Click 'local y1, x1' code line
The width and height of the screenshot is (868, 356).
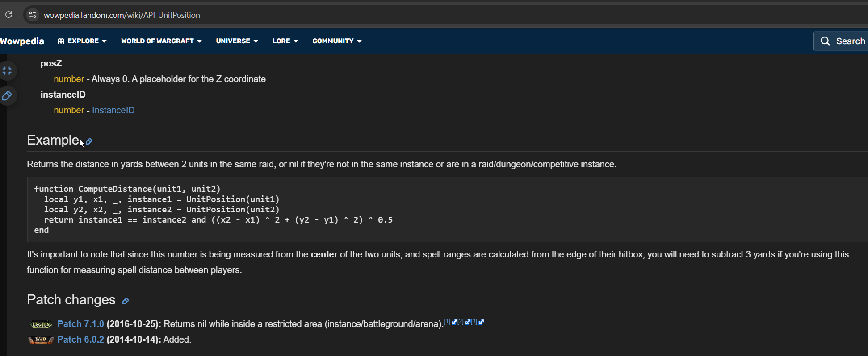pos(161,199)
